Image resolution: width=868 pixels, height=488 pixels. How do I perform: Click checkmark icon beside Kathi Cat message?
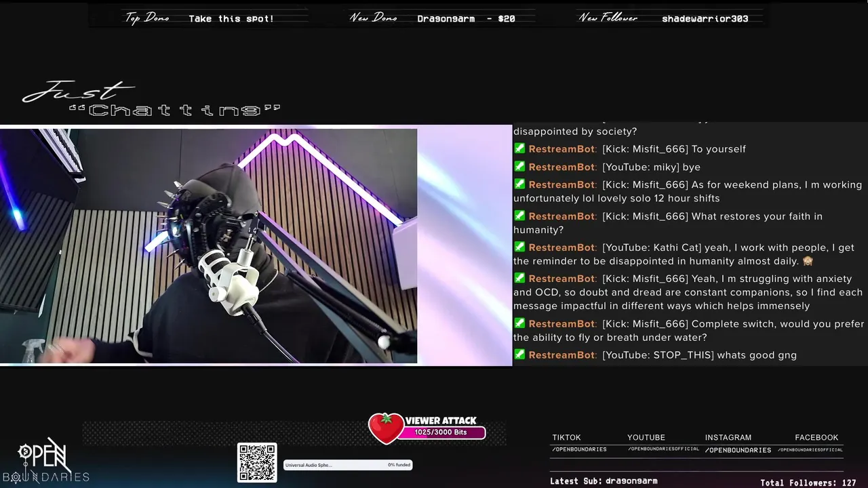[x=519, y=247]
